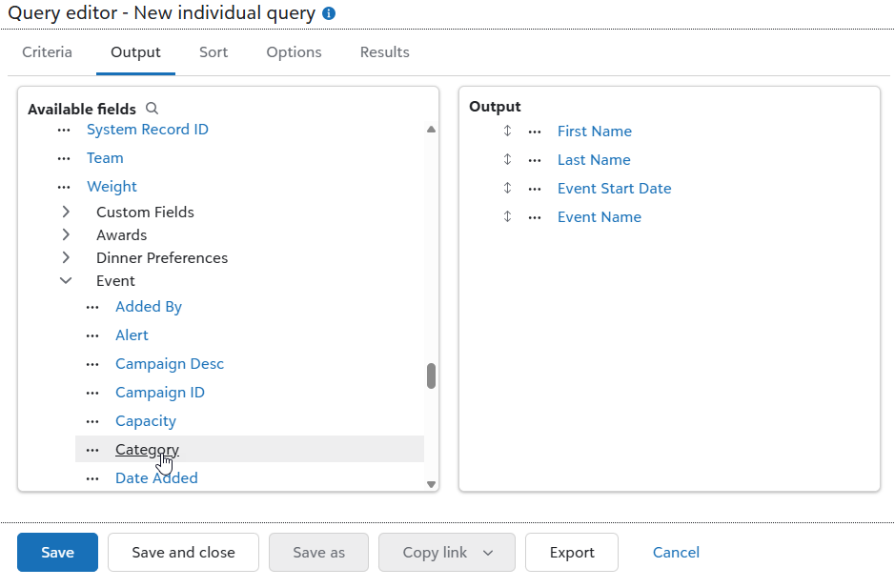Click the info icon next to the query title
This screenshot has width=895, height=588.
[327, 13]
